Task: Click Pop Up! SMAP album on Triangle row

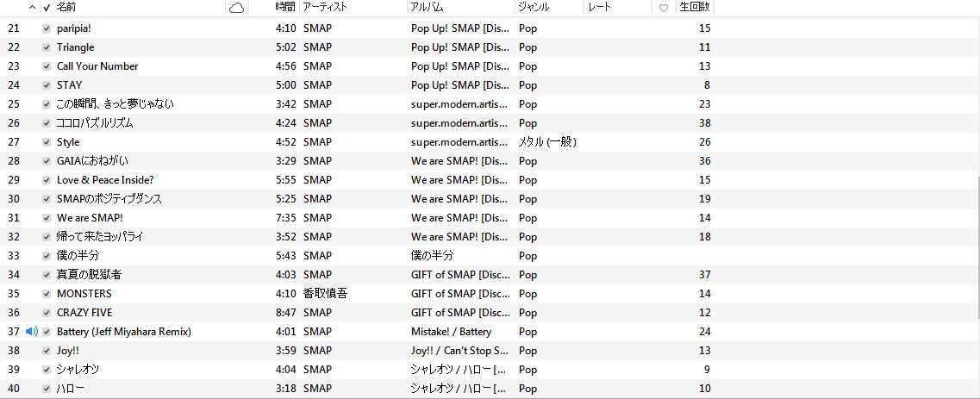Action: [x=460, y=47]
